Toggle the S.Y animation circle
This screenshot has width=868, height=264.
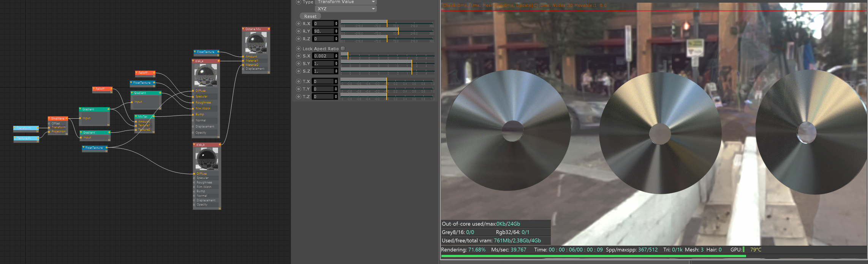pyautogui.click(x=299, y=64)
